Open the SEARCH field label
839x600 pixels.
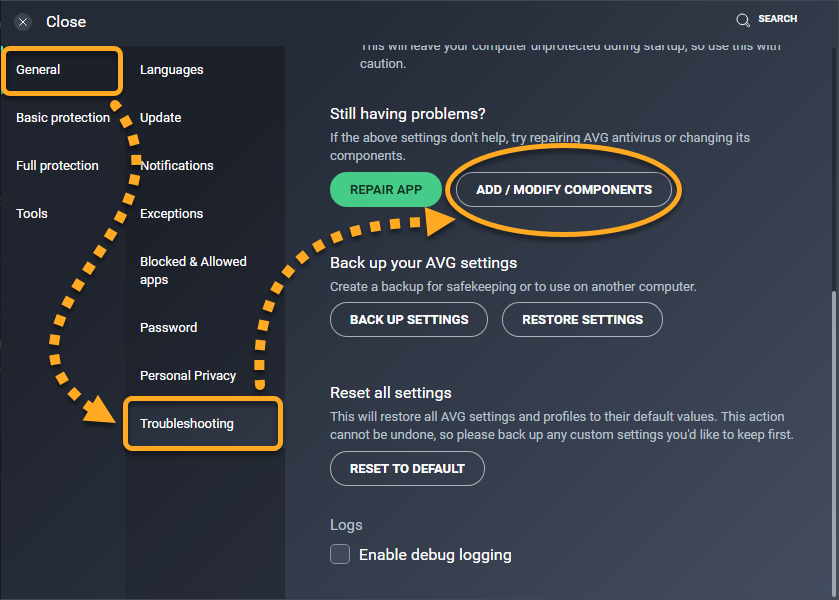point(777,19)
